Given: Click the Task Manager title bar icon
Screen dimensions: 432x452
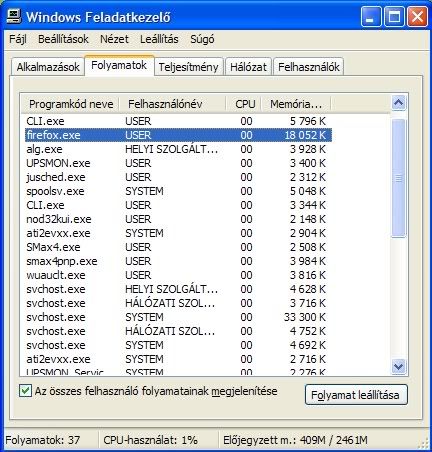Looking at the screenshot, I should pos(14,16).
